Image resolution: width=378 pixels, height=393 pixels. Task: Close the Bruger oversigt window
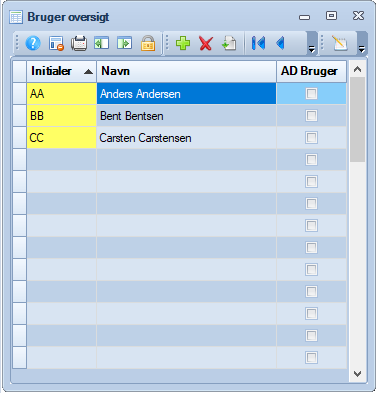358,15
